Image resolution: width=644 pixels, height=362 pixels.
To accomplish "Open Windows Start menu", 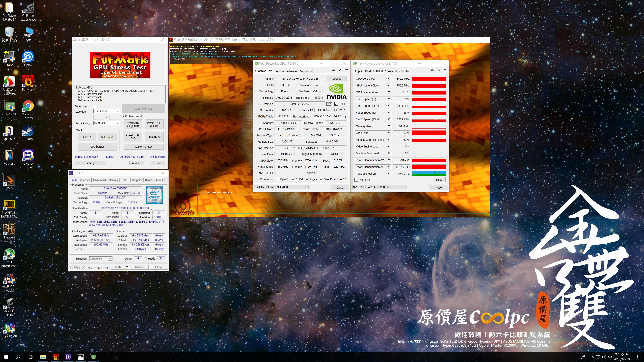I will [x=6, y=357].
